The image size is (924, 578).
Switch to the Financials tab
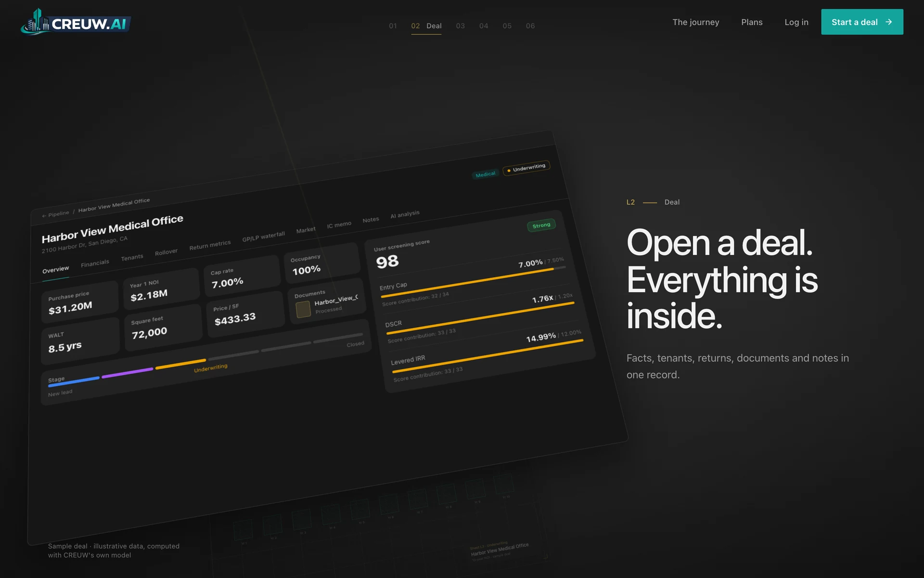[x=95, y=263]
